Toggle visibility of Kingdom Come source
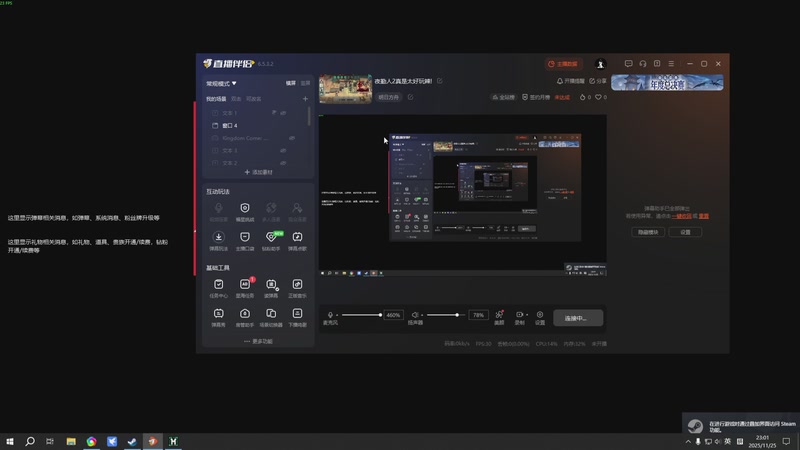Viewport: 800px width, 450px height. click(292, 138)
